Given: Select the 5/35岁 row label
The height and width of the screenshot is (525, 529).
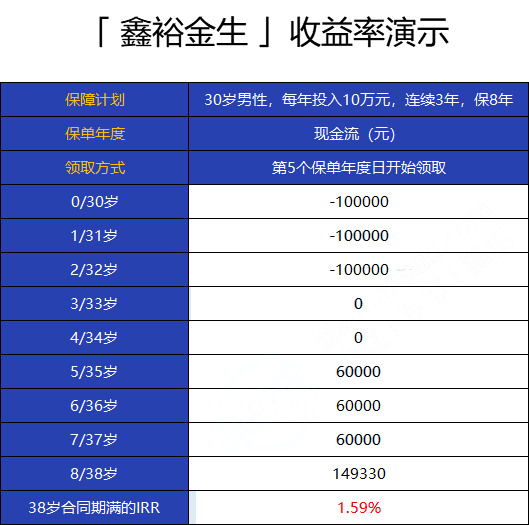Looking at the screenshot, I should click(x=94, y=372).
